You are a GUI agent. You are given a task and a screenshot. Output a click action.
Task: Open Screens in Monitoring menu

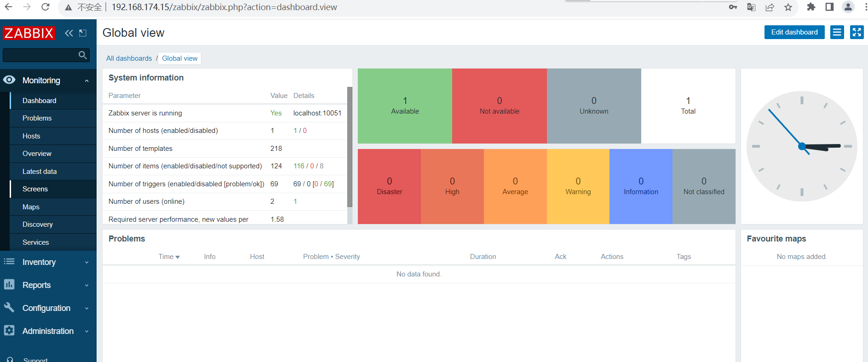(53, 189)
